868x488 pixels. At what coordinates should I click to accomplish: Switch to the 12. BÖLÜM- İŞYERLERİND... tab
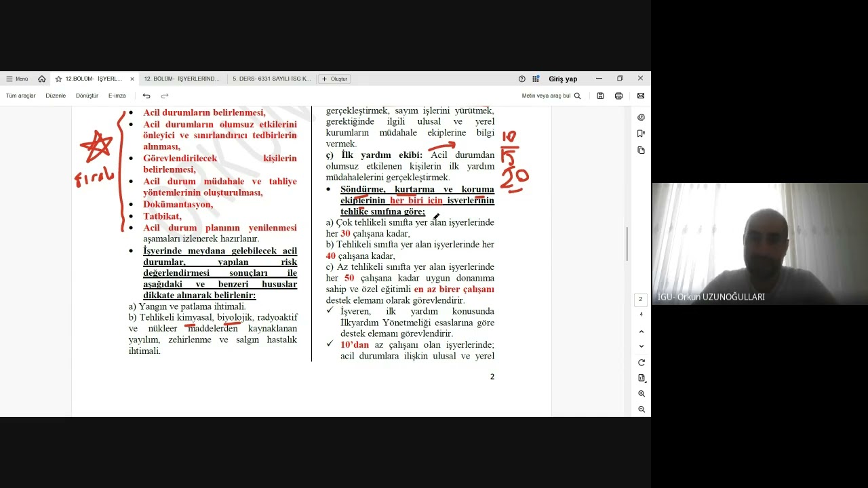tap(182, 79)
